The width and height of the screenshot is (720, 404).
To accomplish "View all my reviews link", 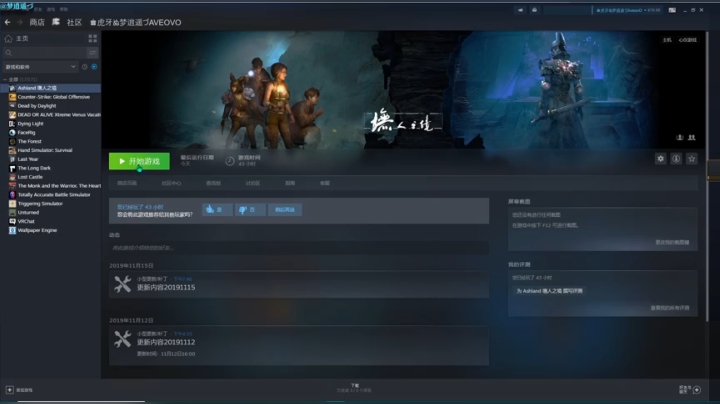I will 669,308.
